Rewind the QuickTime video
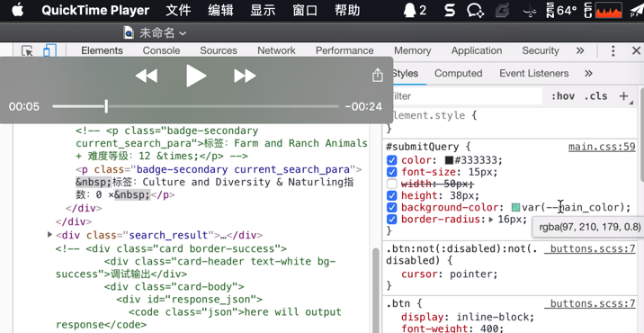The height and width of the screenshot is (333, 644). (x=147, y=76)
